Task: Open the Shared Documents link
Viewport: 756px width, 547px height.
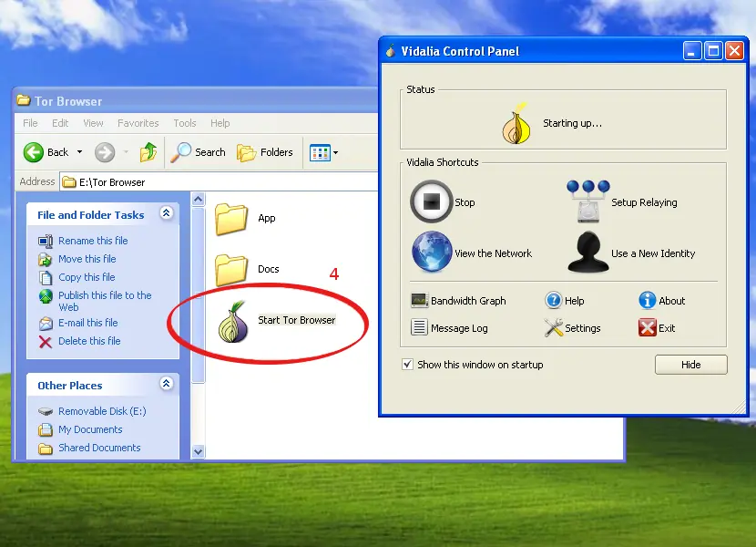Action: pyautogui.click(x=100, y=448)
